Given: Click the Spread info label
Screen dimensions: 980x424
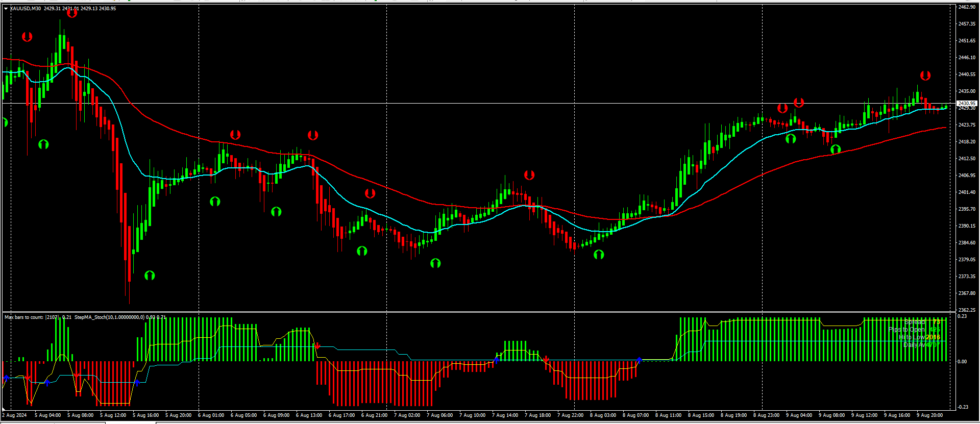Looking at the screenshot, I should [x=915, y=322].
